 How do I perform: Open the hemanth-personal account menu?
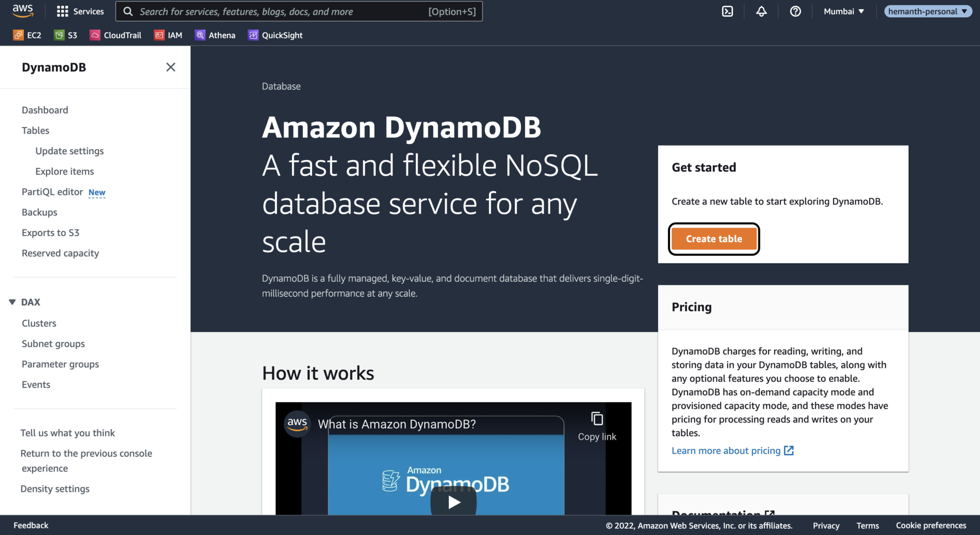coord(927,11)
